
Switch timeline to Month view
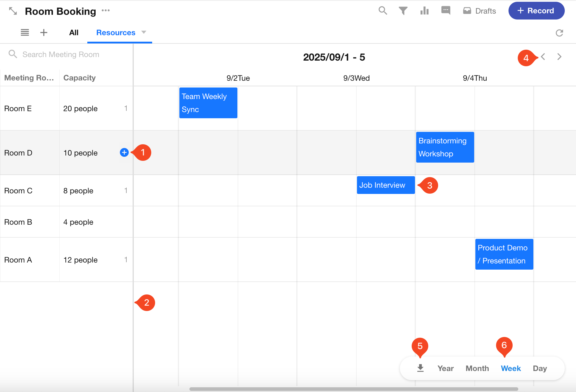pos(477,368)
